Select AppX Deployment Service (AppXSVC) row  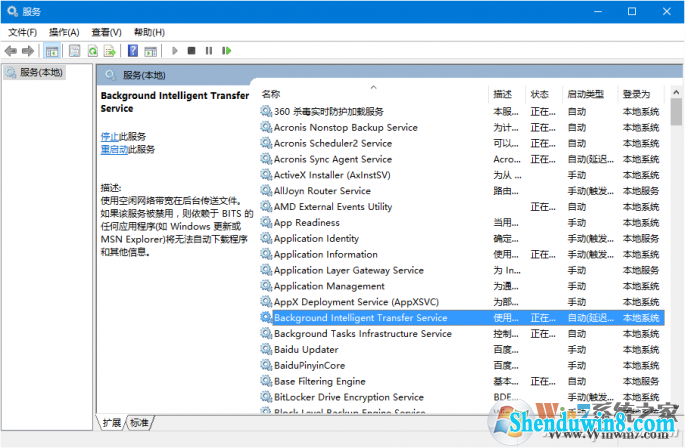point(462,302)
